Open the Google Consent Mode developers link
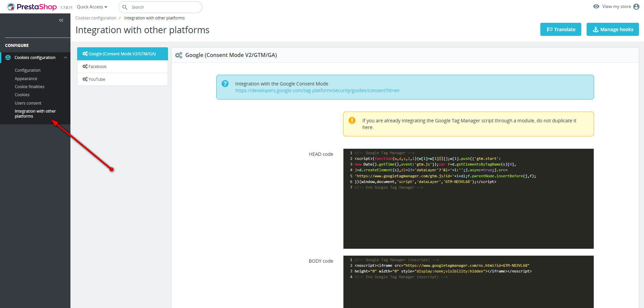Image resolution: width=644 pixels, height=308 pixels. (317, 90)
